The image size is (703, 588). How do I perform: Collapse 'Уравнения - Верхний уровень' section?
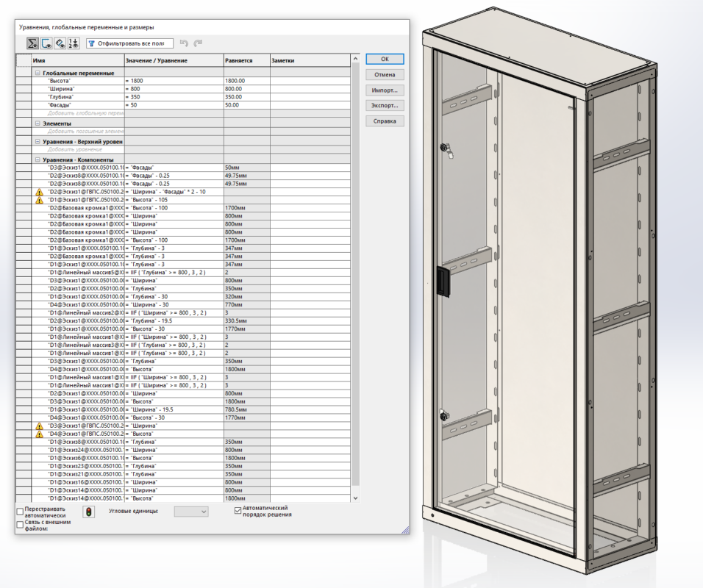coord(38,141)
